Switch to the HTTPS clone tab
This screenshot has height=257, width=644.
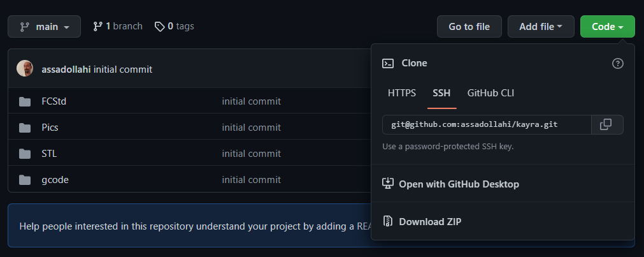[402, 93]
